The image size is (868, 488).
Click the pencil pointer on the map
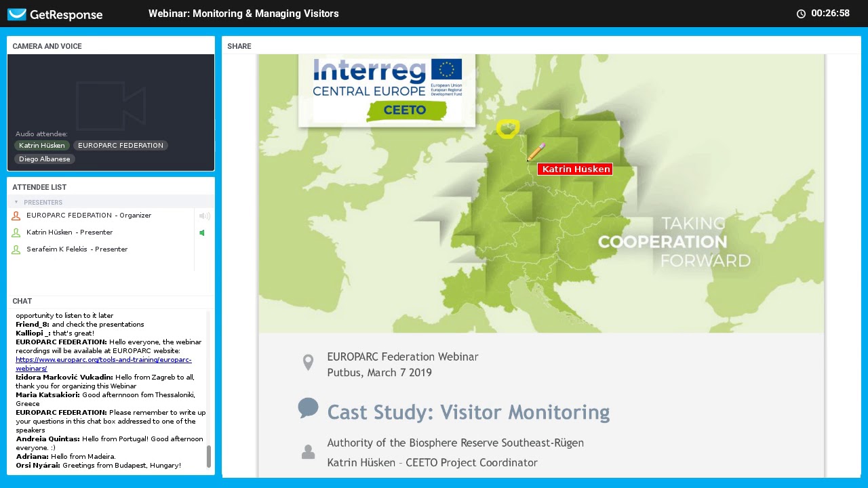(536, 152)
